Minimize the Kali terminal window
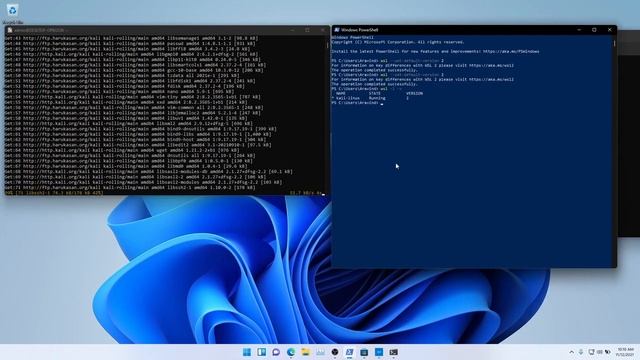The image size is (640, 360). 293,30
